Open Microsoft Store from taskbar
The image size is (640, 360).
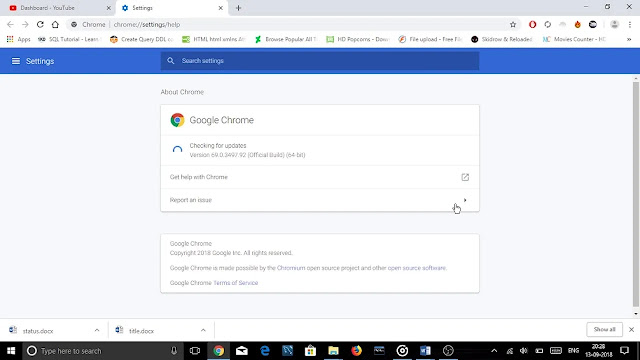point(310,351)
